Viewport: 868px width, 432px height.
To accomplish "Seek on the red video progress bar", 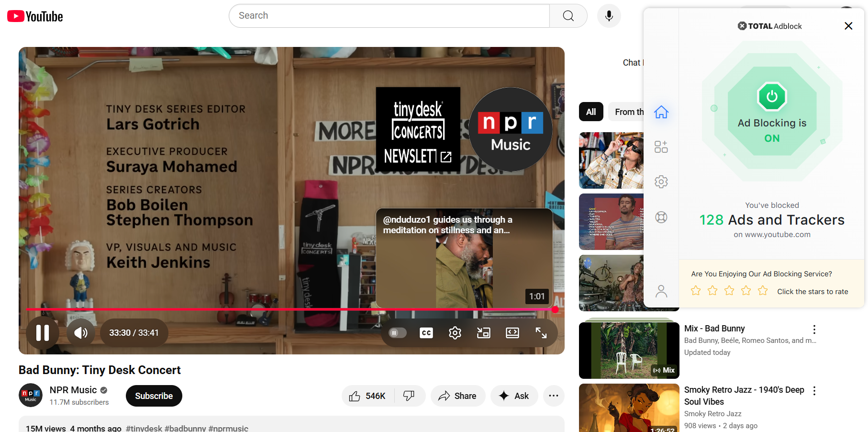I will pos(290,309).
